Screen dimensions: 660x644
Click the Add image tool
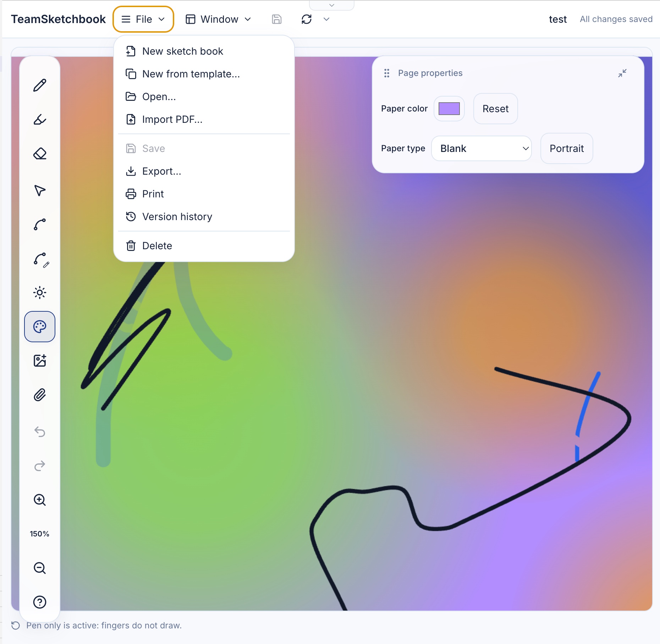pyautogui.click(x=40, y=361)
